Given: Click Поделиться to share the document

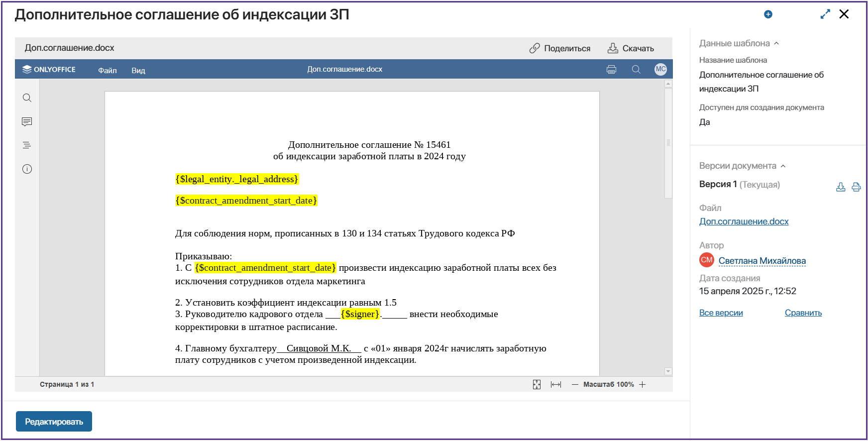Looking at the screenshot, I should (560, 48).
